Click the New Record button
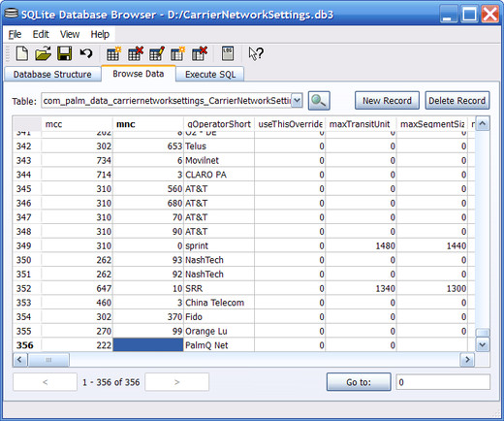 (387, 101)
